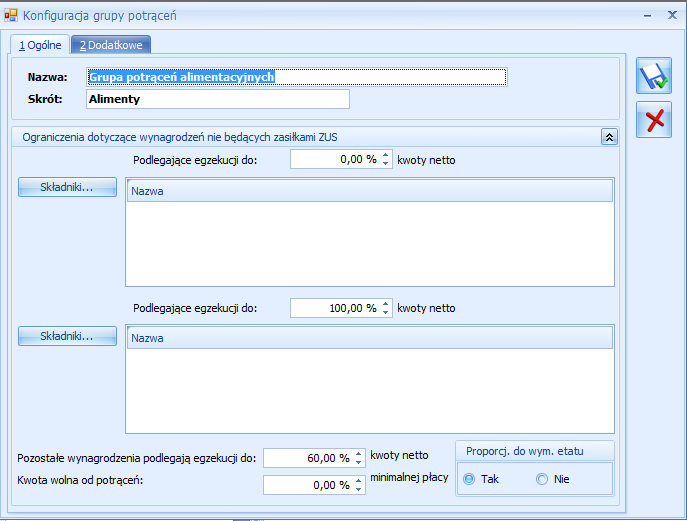Open the 2 Dodatkowe tab
This screenshot has width=687, height=521.
coord(111,45)
